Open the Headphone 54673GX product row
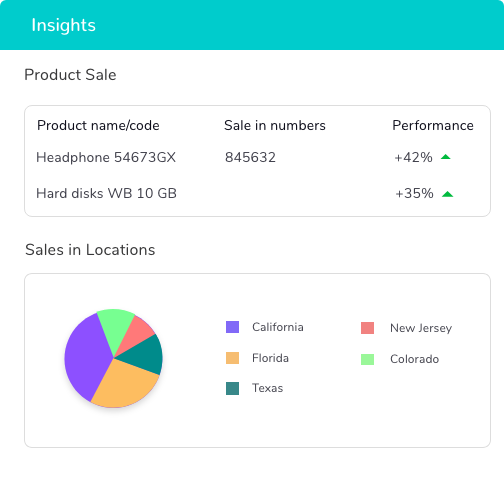This screenshot has height=480, width=504. 257,157
